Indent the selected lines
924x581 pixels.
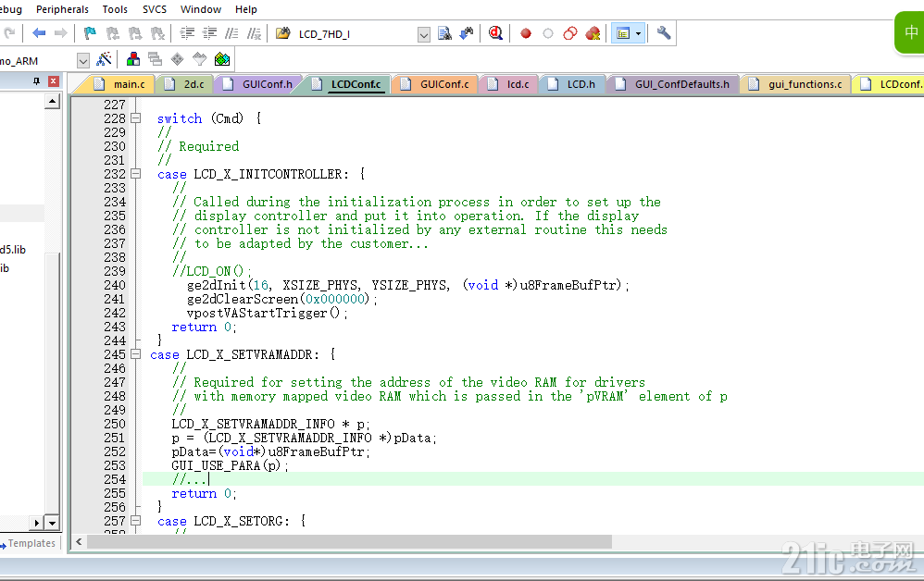tap(187, 33)
